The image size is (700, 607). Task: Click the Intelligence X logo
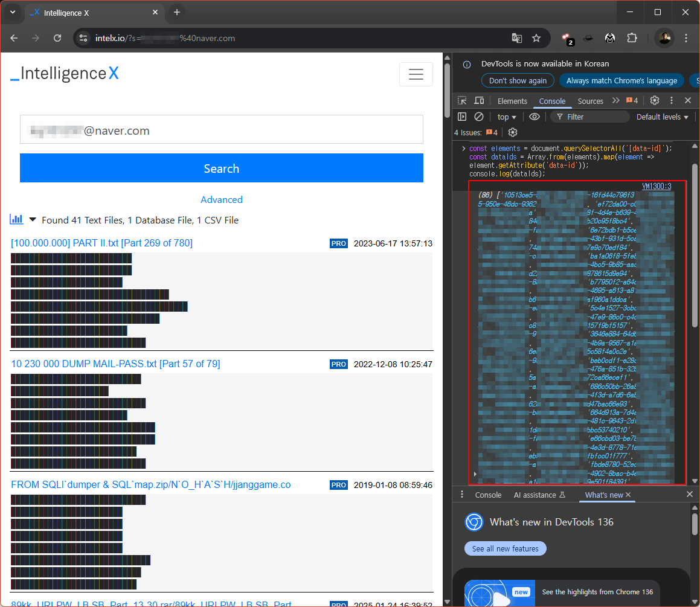[x=65, y=73]
